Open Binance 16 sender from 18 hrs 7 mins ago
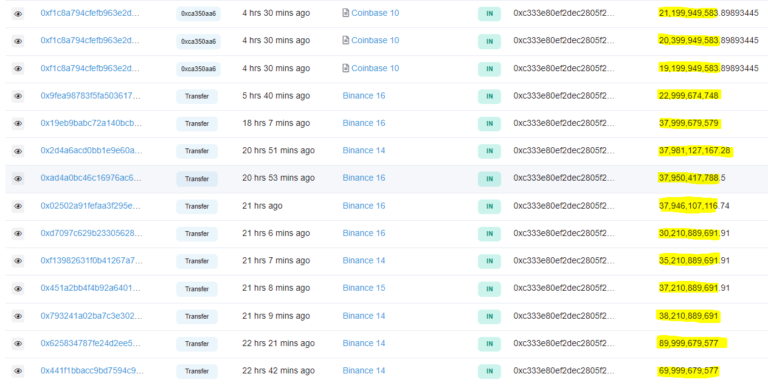 click(364, 123)
